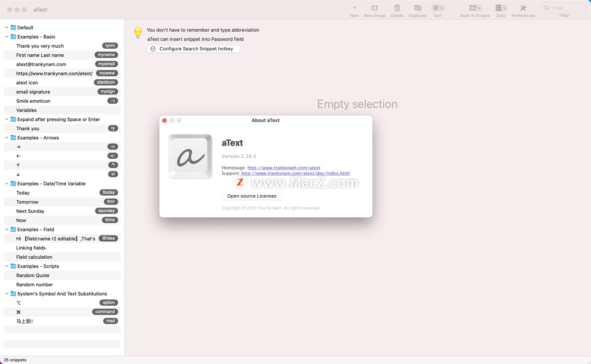Select the up arrow snippet row
The height and width of the screenshot is (364, 591).
62,165
